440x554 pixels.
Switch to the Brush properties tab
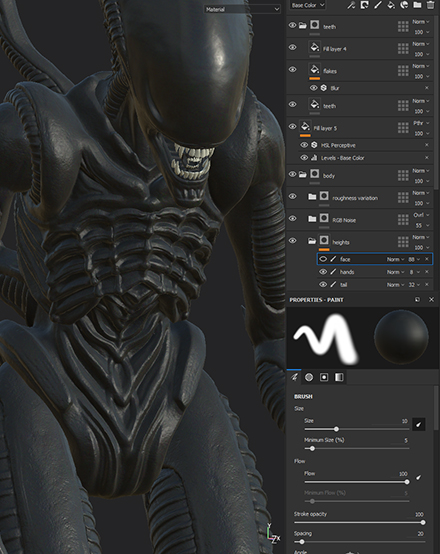tap(294, 377)
